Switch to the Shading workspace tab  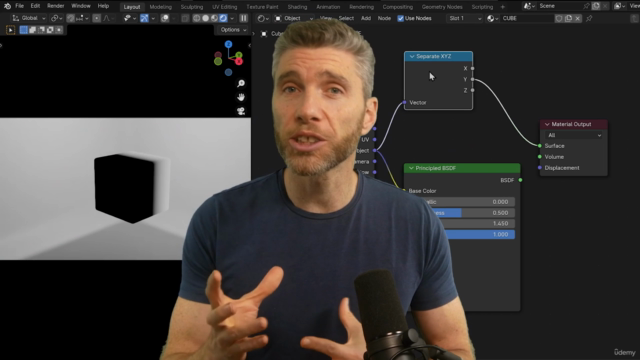tap(297, 7)
